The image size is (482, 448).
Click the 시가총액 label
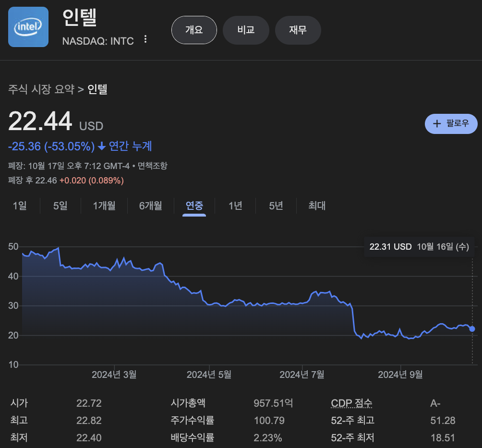click(188, 403)
